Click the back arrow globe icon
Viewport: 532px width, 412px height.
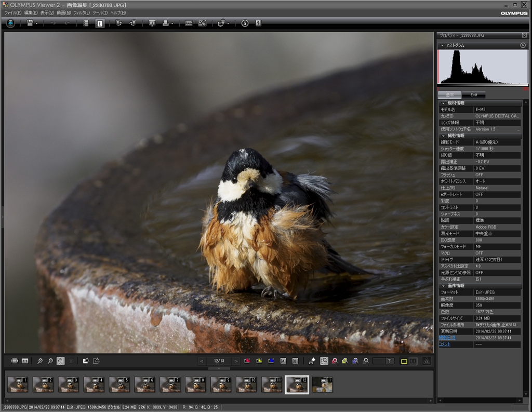pyautogui.click(x=10, y=23)
